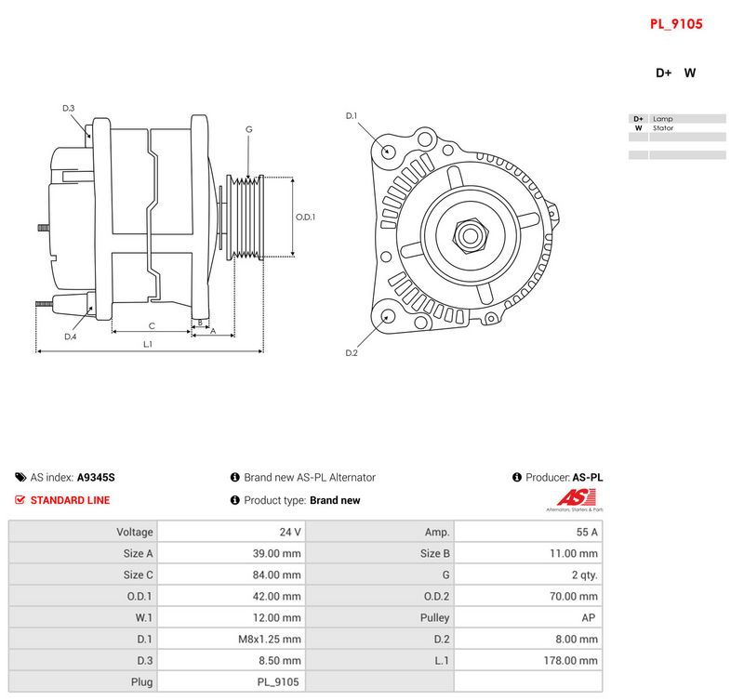The width and height of the screenshot is (744, 700).
Task: Select the D+ Lamp row in the plug legend
Action: click(677, 119)
